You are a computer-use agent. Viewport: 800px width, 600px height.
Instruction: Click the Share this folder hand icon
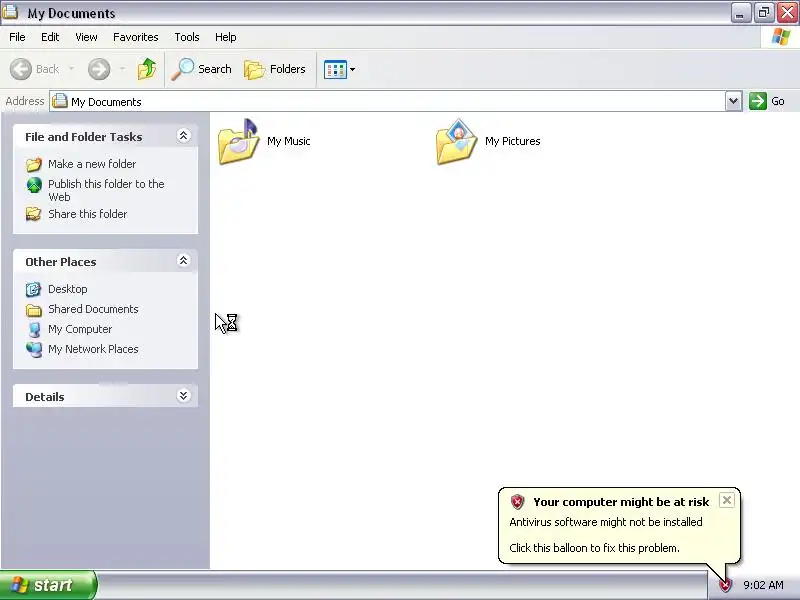coord(34,214)
